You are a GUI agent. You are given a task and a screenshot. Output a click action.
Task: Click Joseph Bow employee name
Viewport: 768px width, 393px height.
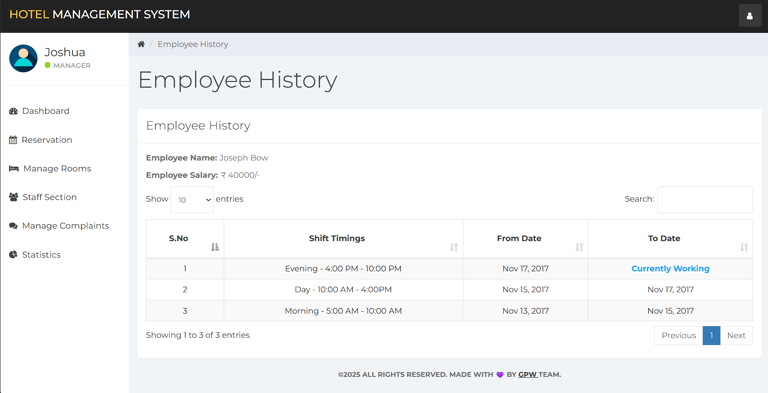[x=244, y=158]
